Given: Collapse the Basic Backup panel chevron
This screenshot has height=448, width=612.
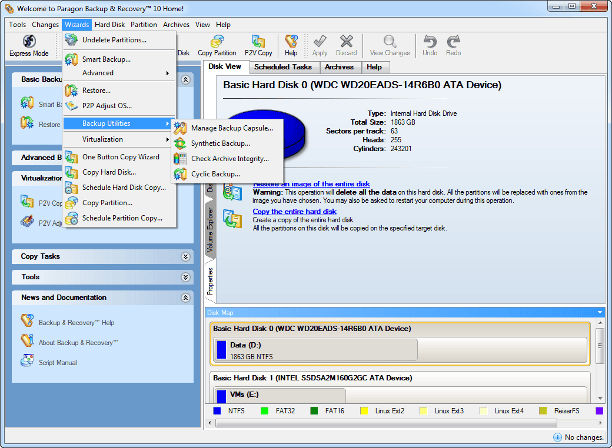Looking at the screenshot, I should tap(186, 80).
